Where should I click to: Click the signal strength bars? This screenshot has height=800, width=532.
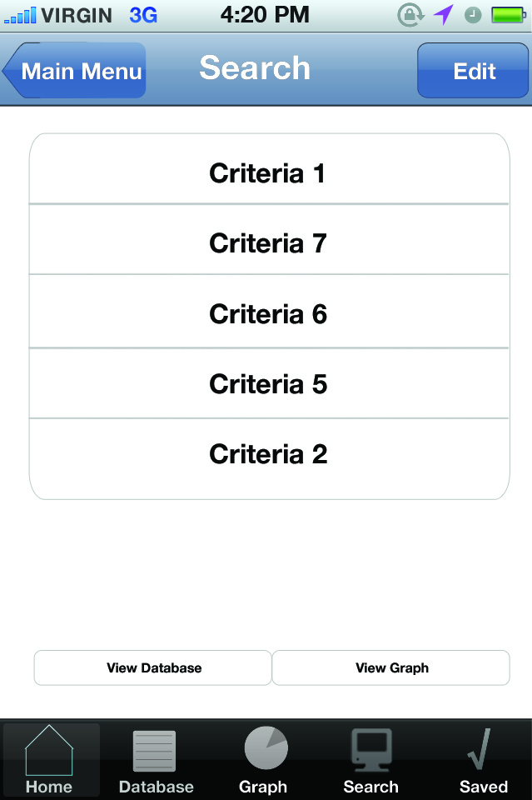click(20, 14)
